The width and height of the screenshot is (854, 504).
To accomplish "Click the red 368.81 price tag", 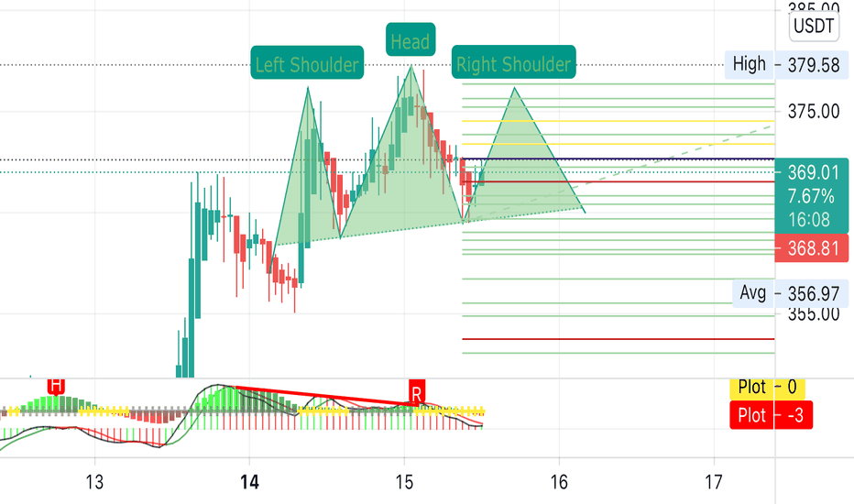I will click(812, 248).
